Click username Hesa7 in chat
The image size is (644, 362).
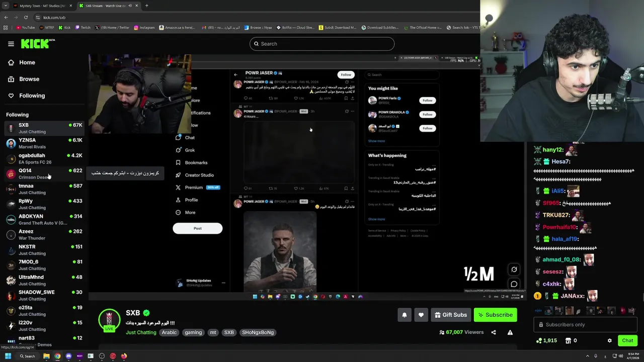coord(561,162)
